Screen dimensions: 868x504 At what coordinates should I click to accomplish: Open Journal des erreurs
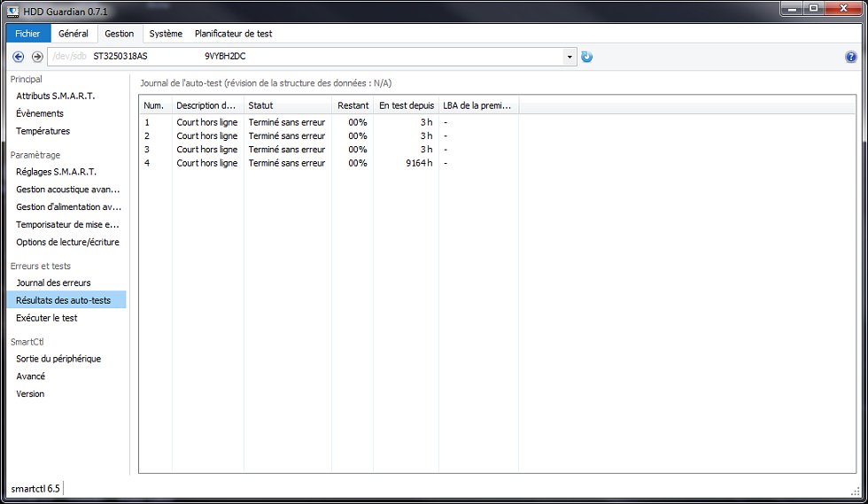[x=53, y=283]
